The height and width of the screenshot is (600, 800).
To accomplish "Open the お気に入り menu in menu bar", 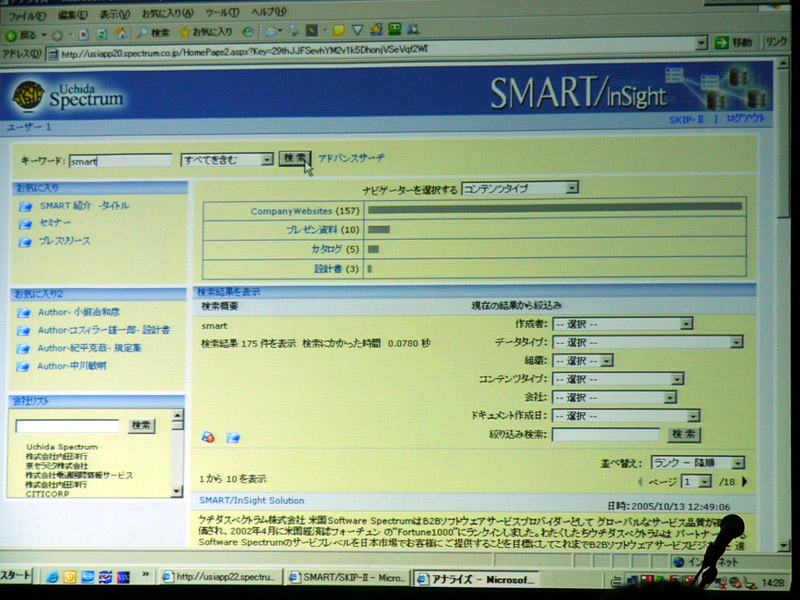I will coord(167,13).
